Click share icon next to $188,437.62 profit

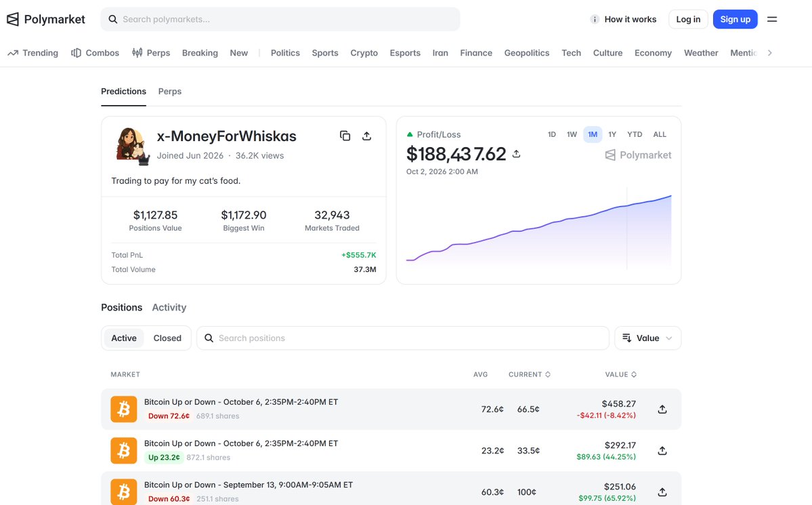(x=516, y=154)
